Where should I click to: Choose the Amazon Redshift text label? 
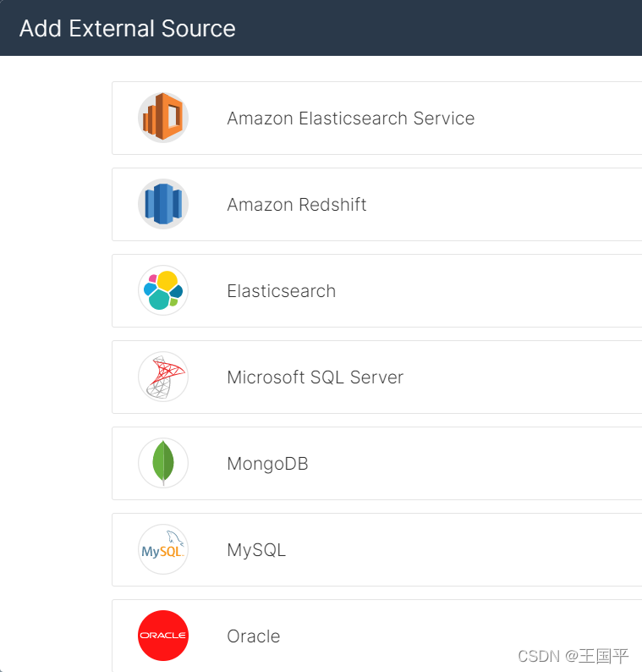[296, 205]
